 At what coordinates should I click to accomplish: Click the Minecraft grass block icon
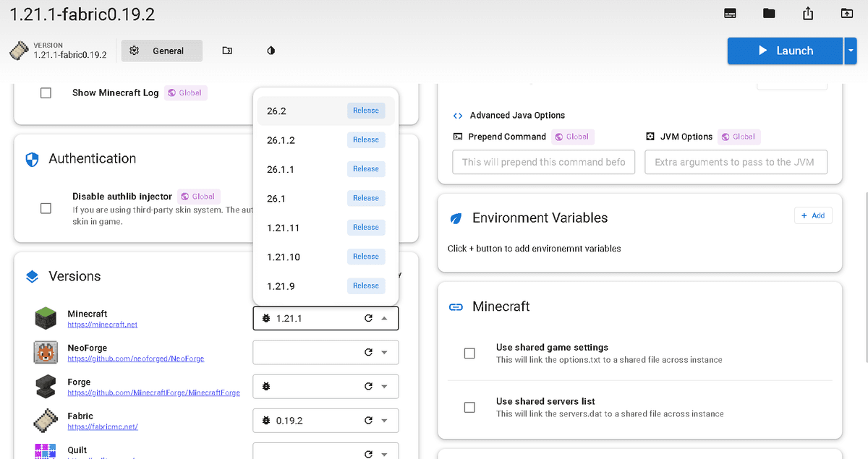(x=45, y=319)
